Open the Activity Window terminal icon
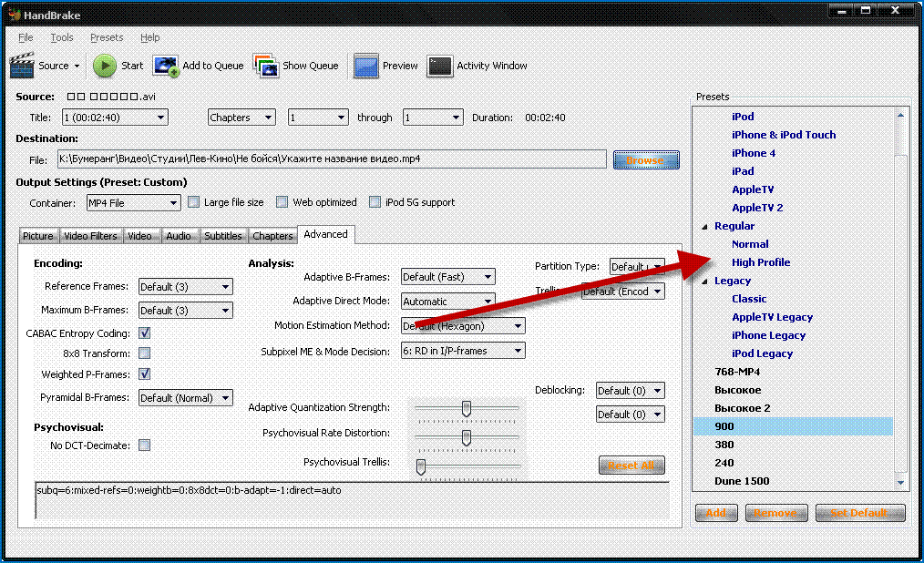Viewport: 924px width, 563px height. [440, 66]
